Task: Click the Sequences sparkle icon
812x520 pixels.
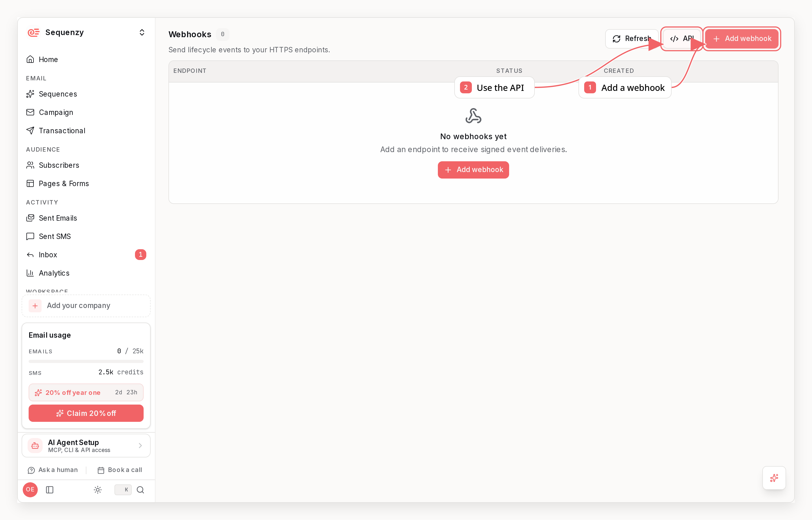Action: pos(31,94)
